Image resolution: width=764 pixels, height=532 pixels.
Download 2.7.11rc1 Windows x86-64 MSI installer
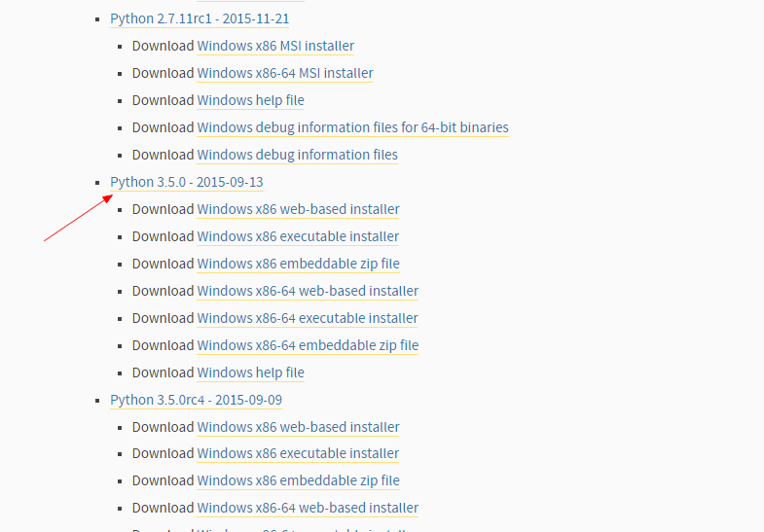point(285,74)
